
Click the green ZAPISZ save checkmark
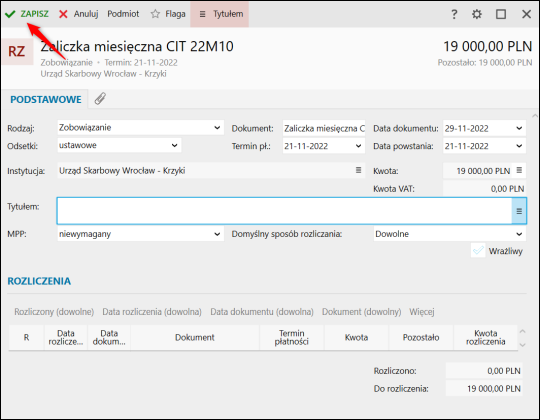point(10,14)
